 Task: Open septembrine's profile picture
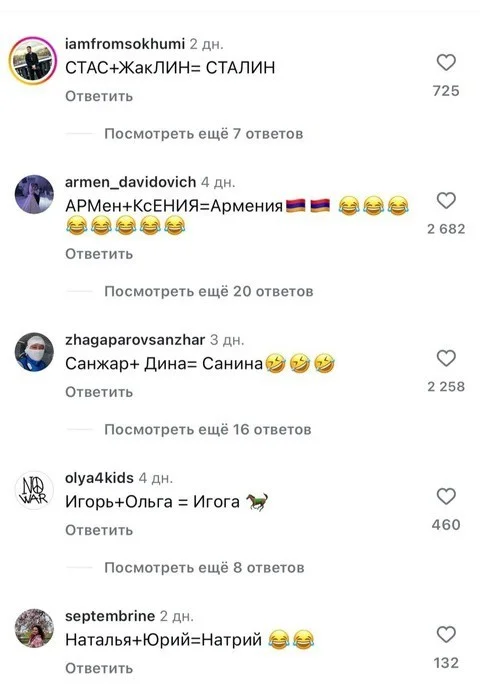pyautogui.click(x=34, y=628)
